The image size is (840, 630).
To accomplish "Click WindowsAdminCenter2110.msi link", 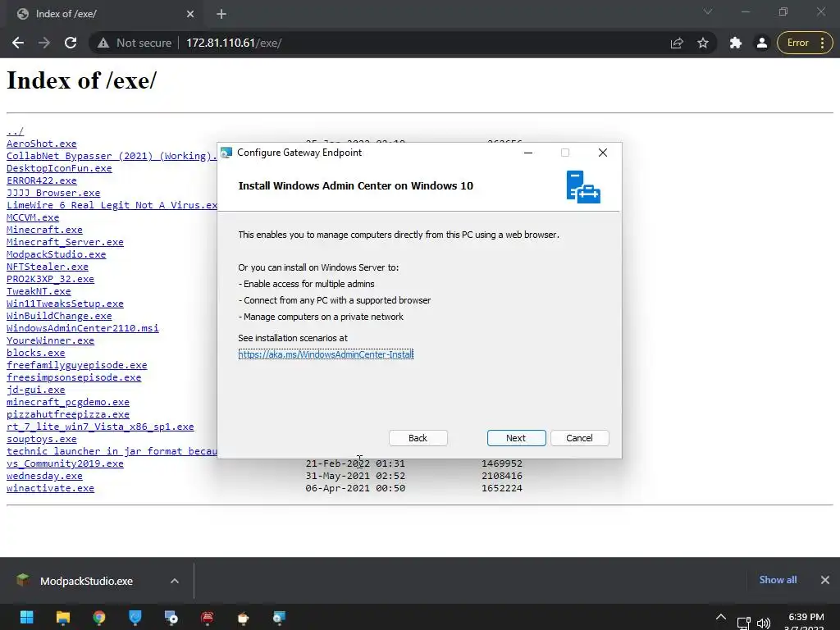I will coord(83,328).
